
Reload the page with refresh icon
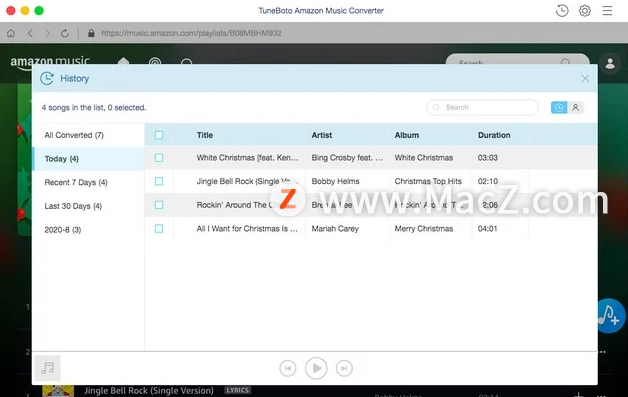coord(65,33)
